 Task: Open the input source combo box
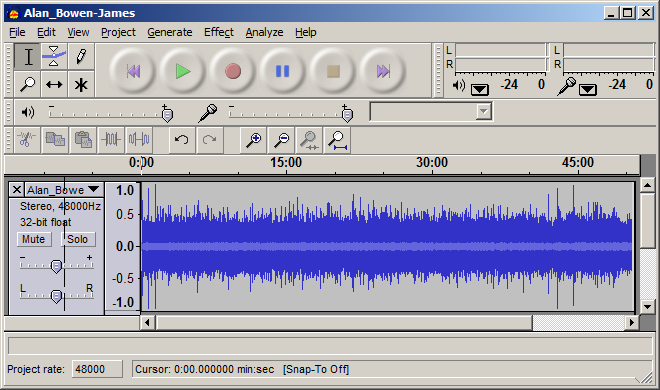431,111
